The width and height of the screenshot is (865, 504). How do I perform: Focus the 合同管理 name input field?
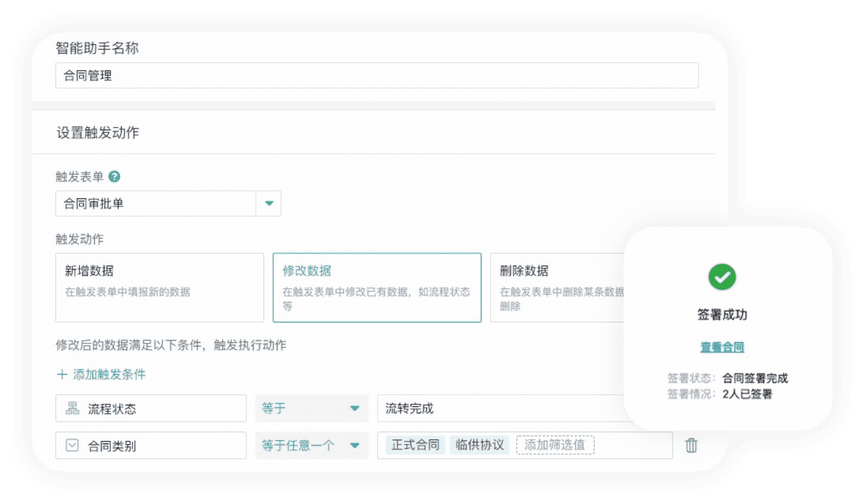(377, 75)
